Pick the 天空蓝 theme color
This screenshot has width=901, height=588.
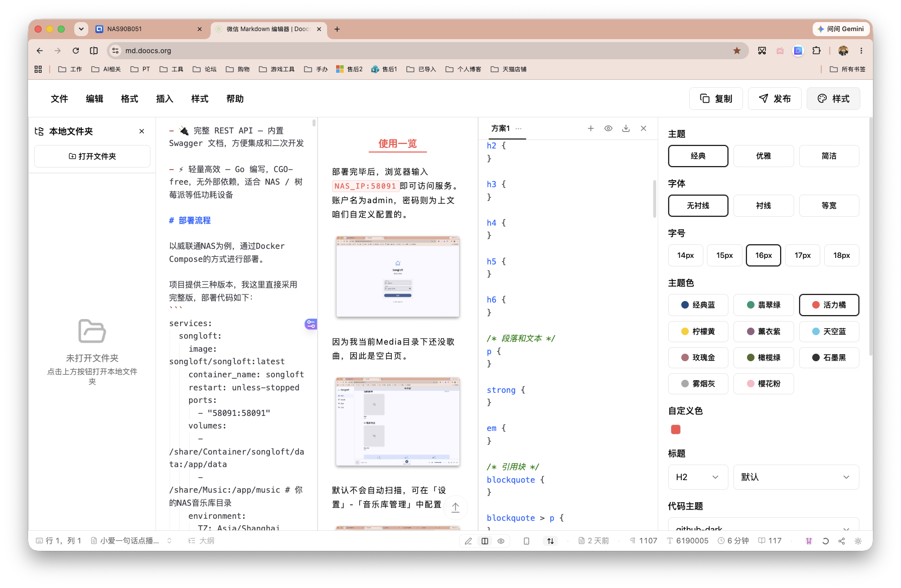point(829,332)
